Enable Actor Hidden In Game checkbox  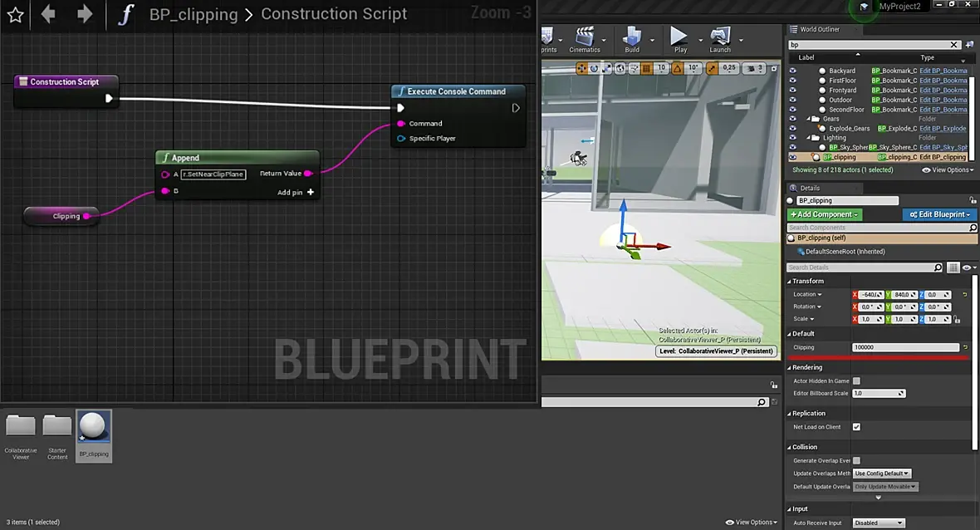(x=856, y=380)
